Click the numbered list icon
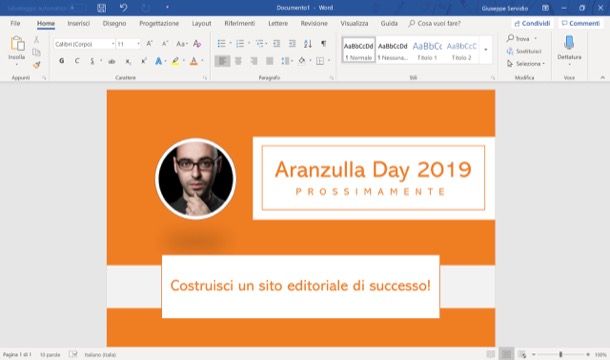610x360 pixels. [240, 44]
